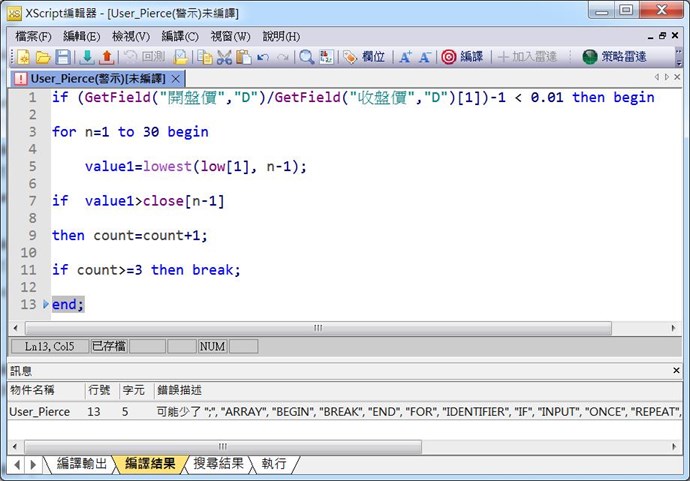Image resolution: width=690 pixels, height=481 pixels.
Task: Increase font size with the A+ icon
Action: tap(406, 58)
